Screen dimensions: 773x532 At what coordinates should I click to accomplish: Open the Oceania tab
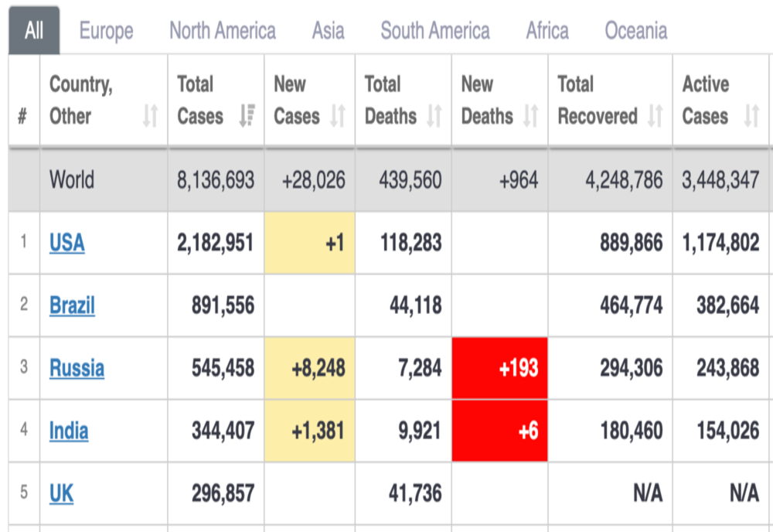636,31
